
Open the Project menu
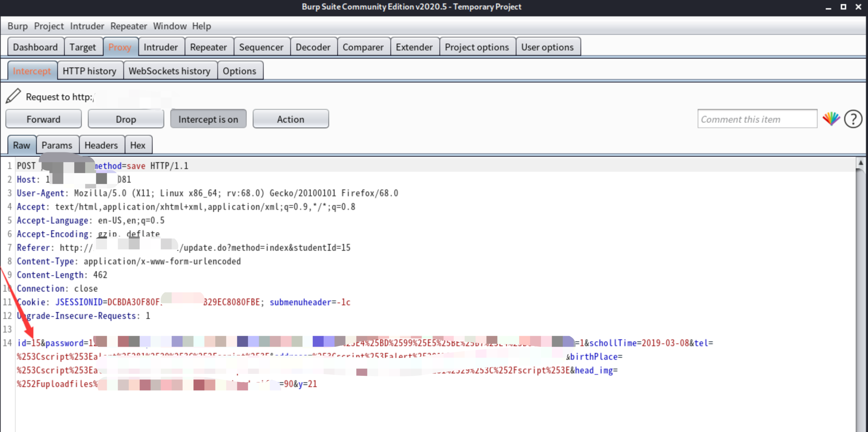pyautogui.click(x=49, y=26)
